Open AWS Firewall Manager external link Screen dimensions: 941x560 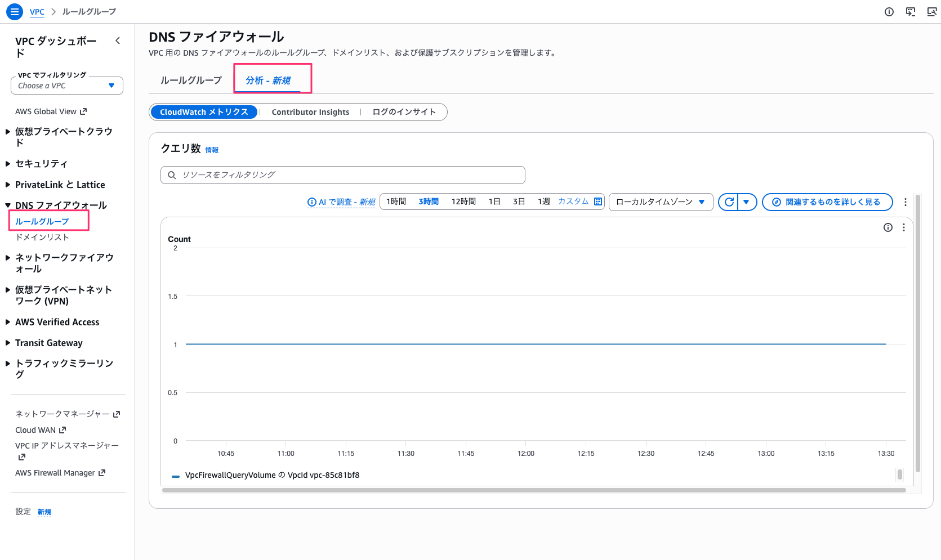click(60, 473)
